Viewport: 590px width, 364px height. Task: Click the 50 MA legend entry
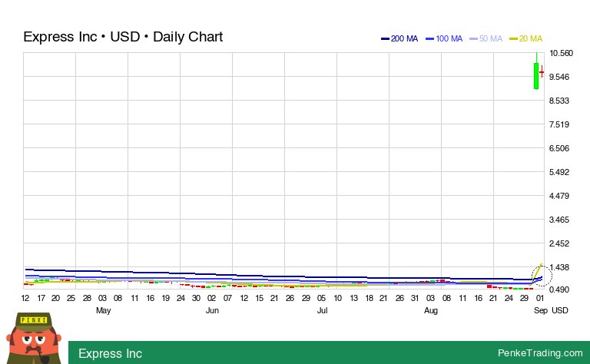pyautogui.click(x=486, y=38)
